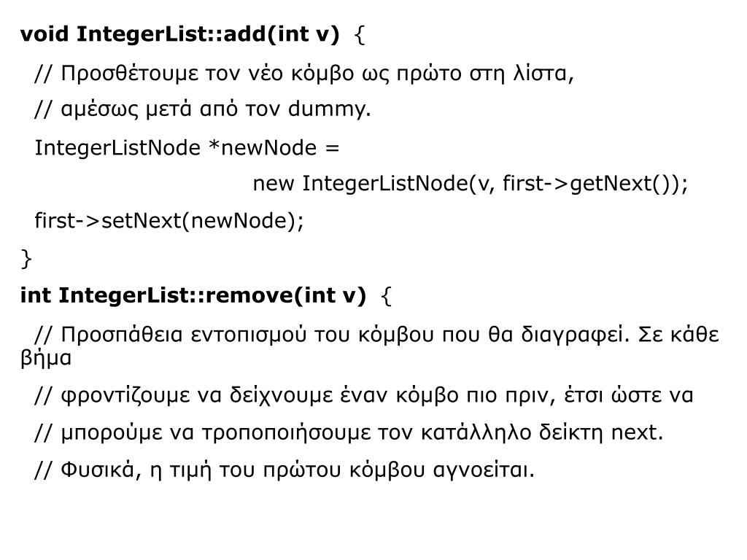This screenshot has height=560, width=747.
Task: Click the word 'βήμα' on the wrapped line
Action: 46,358
